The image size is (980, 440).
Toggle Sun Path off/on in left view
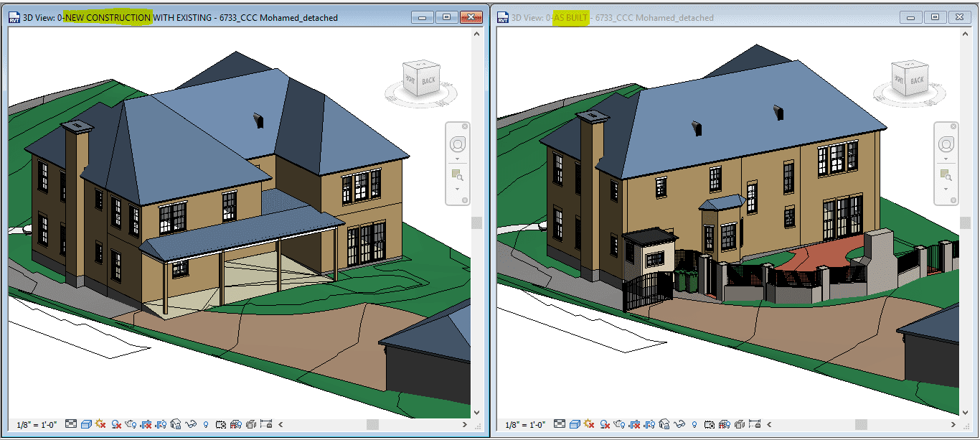[100, 425]
